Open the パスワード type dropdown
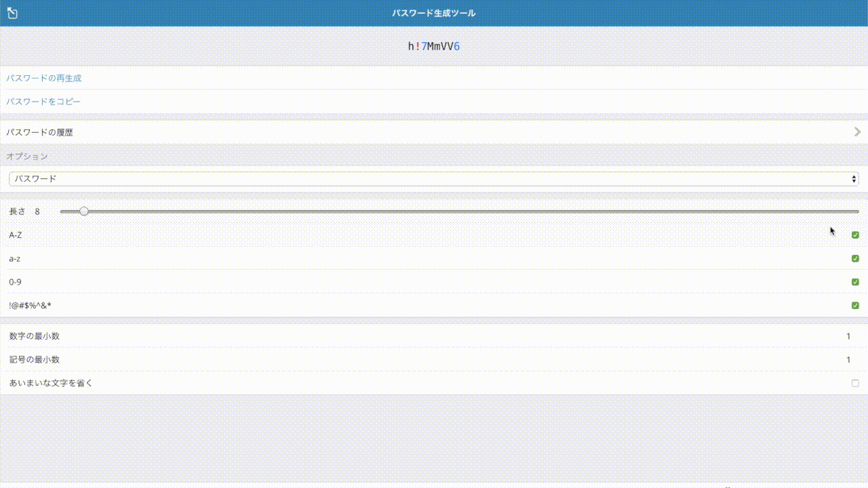 tap(434, 179)
